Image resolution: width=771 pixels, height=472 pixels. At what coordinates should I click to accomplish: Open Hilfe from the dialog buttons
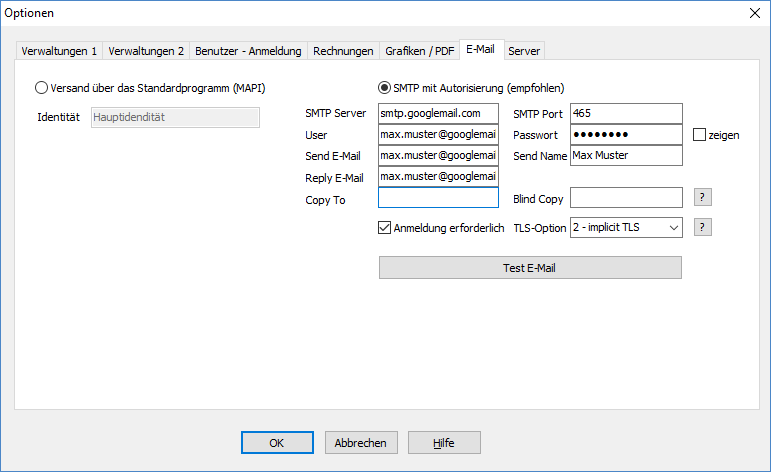[x=444, y=443]
